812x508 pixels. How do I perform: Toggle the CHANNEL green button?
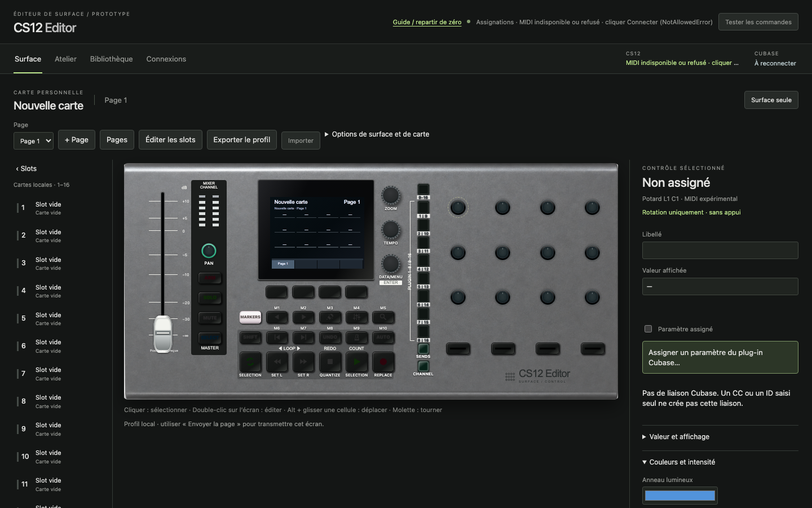click(423, 366)
